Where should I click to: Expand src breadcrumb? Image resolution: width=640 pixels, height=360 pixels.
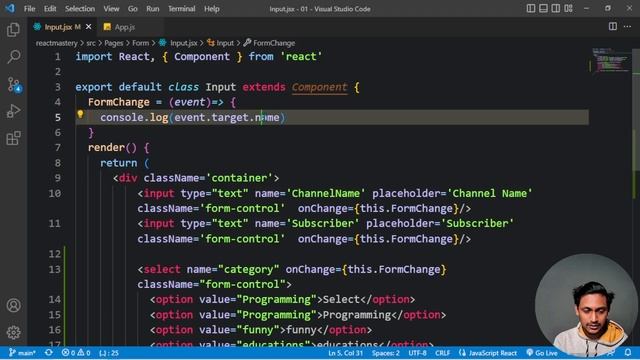pyautogui.click(x=91, y=43)
